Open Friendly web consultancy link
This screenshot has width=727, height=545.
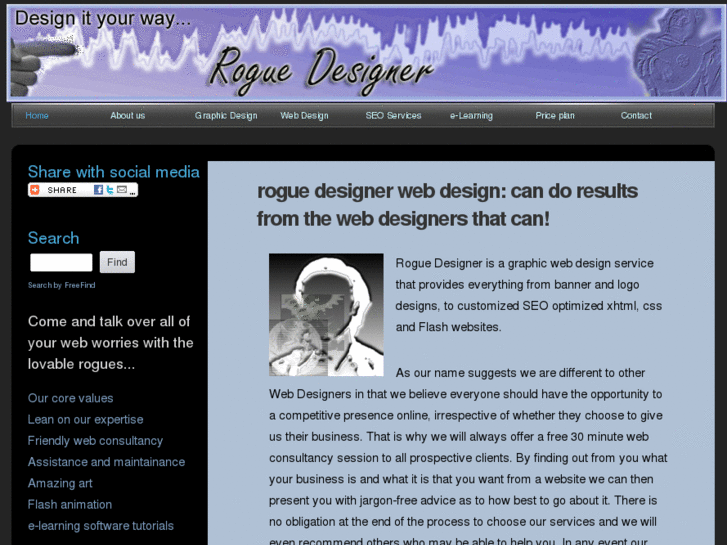point(95,441)
